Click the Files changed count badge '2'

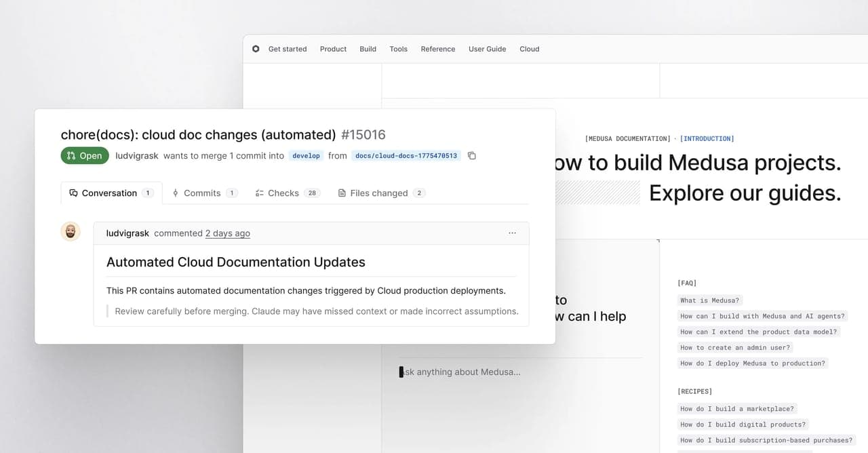click(419, 193)
